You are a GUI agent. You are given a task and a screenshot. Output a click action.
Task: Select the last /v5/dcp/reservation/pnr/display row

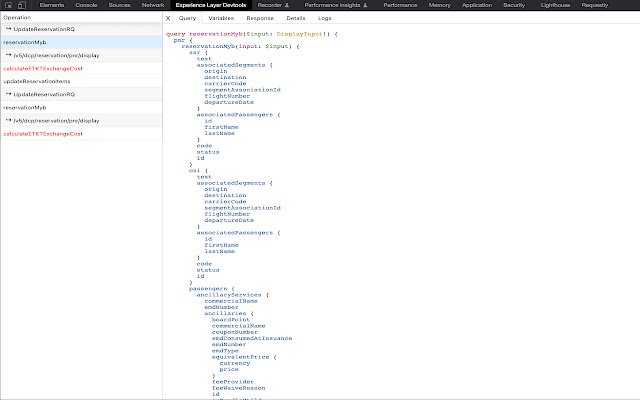point(81,120)
